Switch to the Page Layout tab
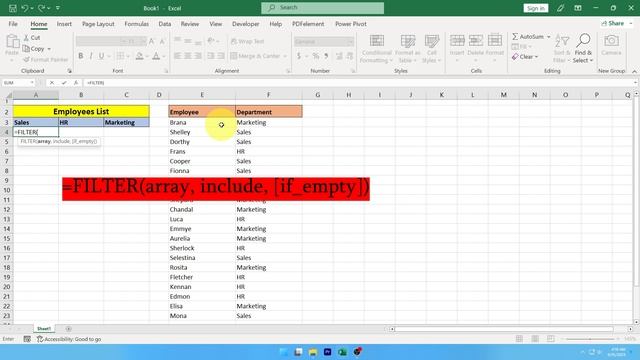Image resolution: width=640 pixels, height=360 pixels. pyautogui.click(x=98, y=24)
